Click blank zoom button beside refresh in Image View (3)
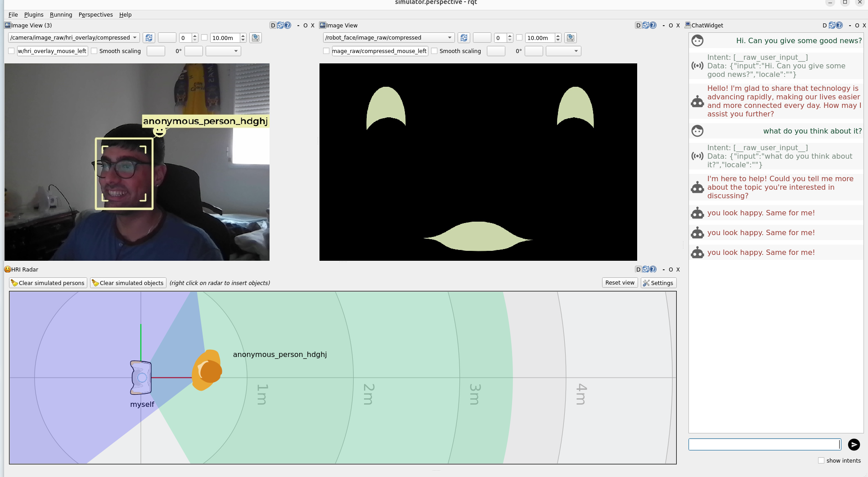Viewport: 868px width, 477px height. point(167,38)
